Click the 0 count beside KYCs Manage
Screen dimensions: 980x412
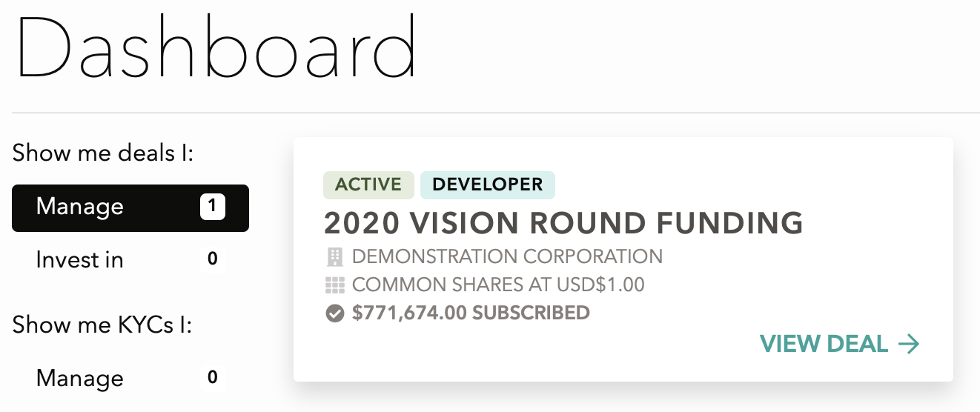tap(213, 378)
